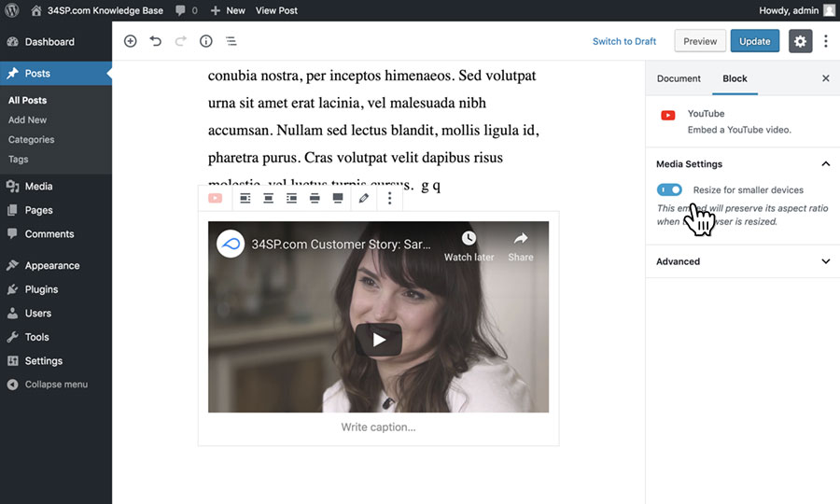Toggle the settings sidebar gear icon

[x=801, y=41]
